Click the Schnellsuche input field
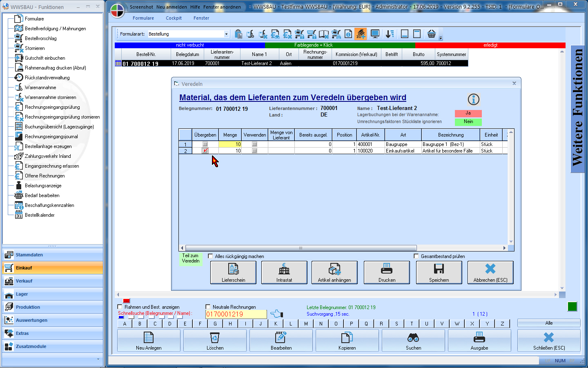Screen dimensions: 588x368 point(236,314)
